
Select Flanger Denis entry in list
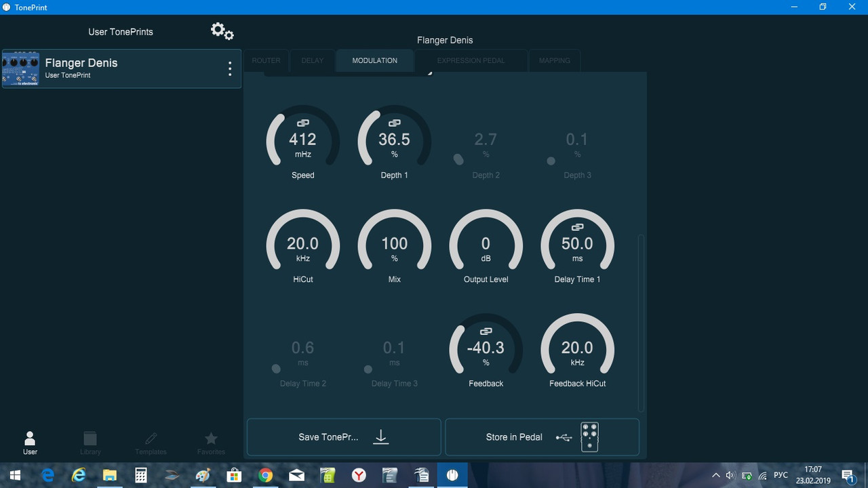point(121,68)
